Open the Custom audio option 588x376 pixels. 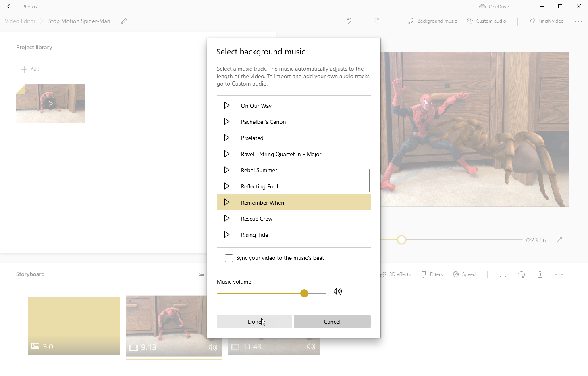[x=486, y=21]
